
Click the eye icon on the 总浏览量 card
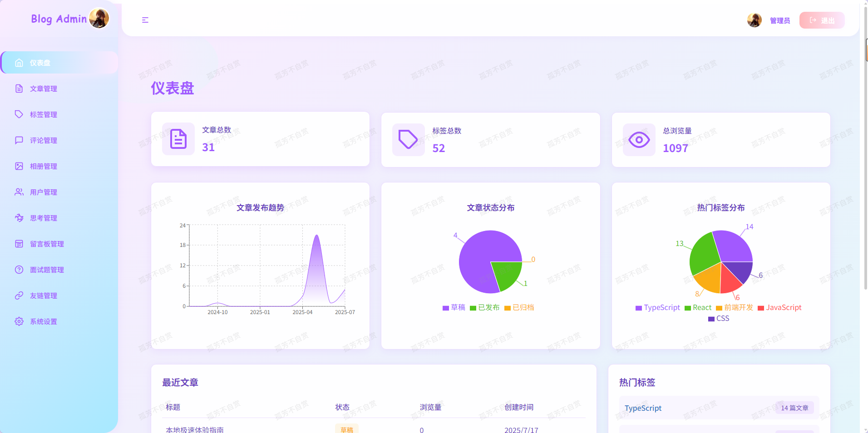(639, 140)
